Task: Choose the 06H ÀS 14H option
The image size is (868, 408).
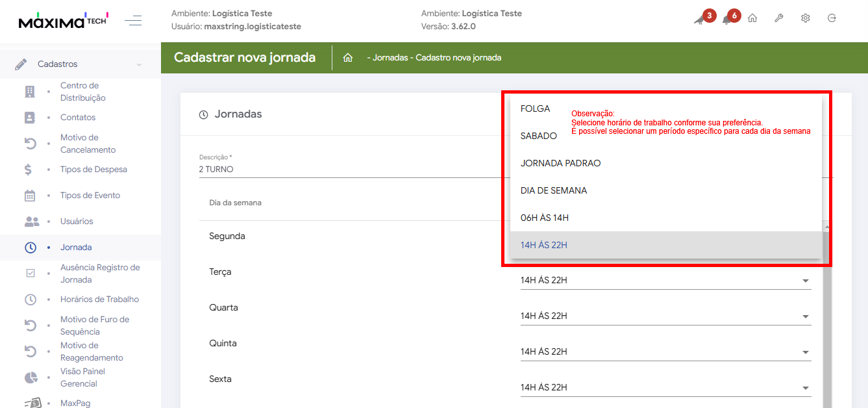Action: pos(545,218)
